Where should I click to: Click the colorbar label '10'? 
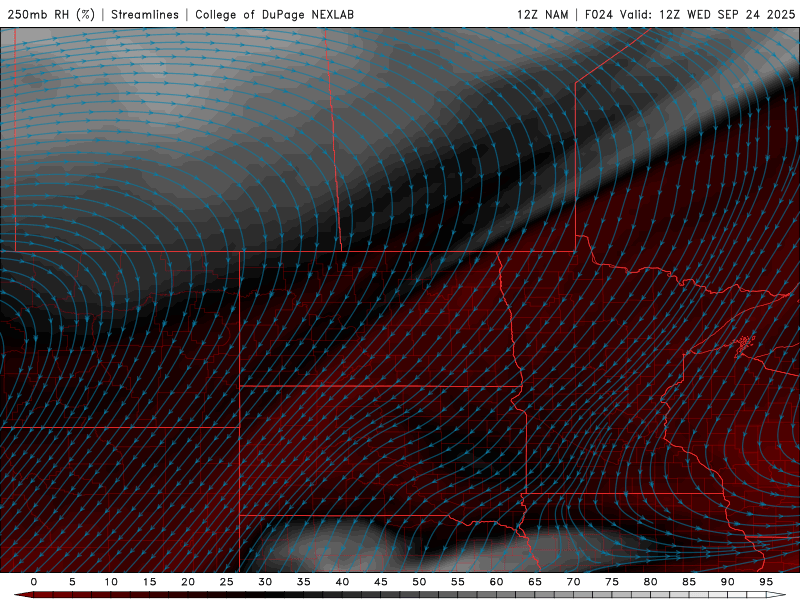[111, 582]
